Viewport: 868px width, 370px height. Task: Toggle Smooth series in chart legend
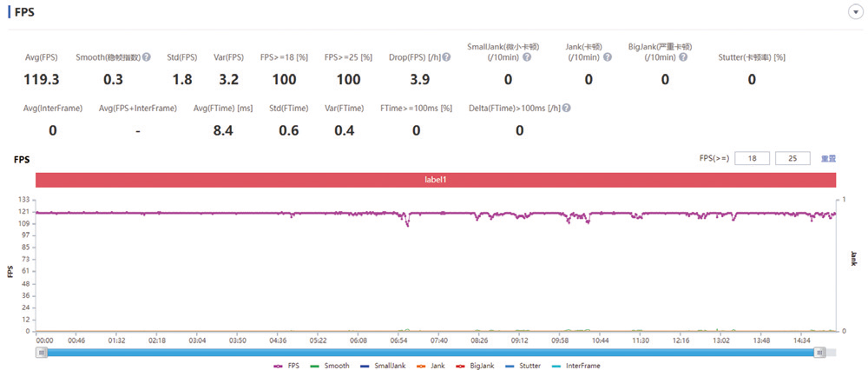click(x=330, y=366)
